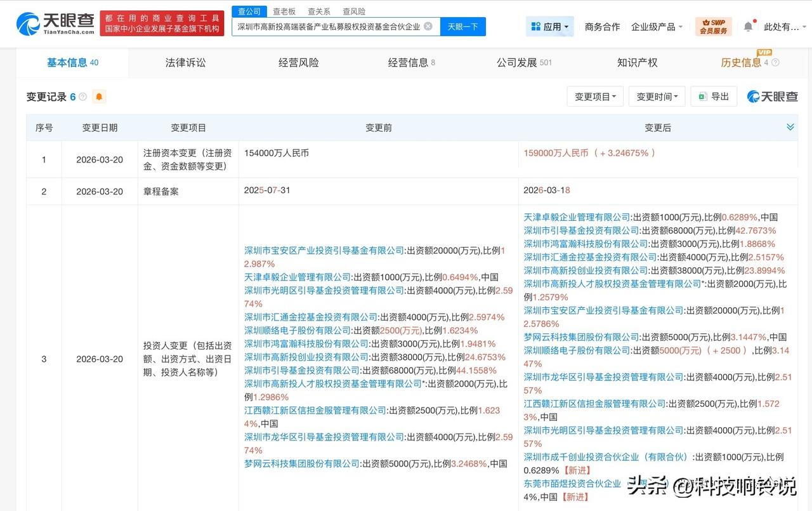The image size is (812, 511).
Task: Open the user account dropdown 此处有…
Action: [785, 27]
